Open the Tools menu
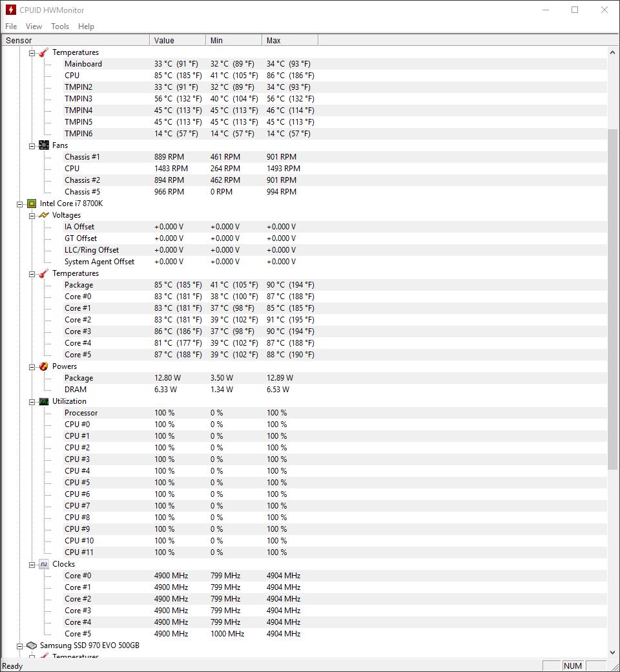Screen dimensions: 620x672 coord(60,26)
